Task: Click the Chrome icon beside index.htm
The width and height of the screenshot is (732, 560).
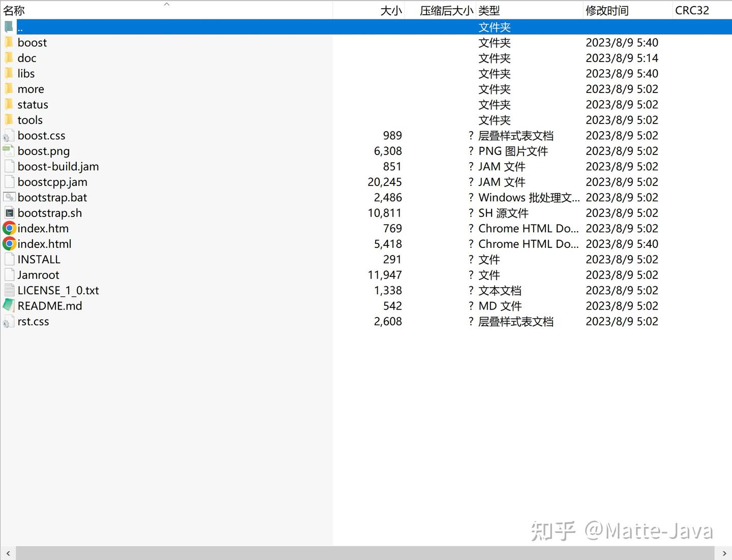Action: pos(9,228)
